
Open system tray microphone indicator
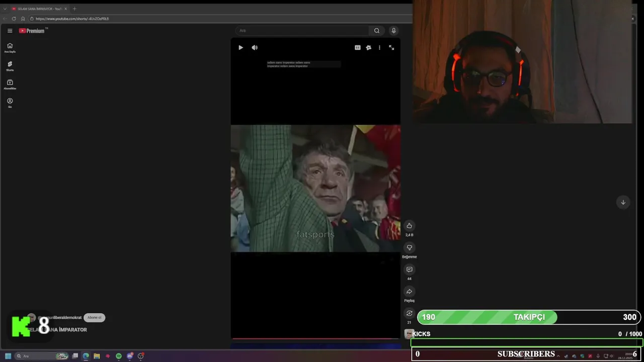pos(598,356)
